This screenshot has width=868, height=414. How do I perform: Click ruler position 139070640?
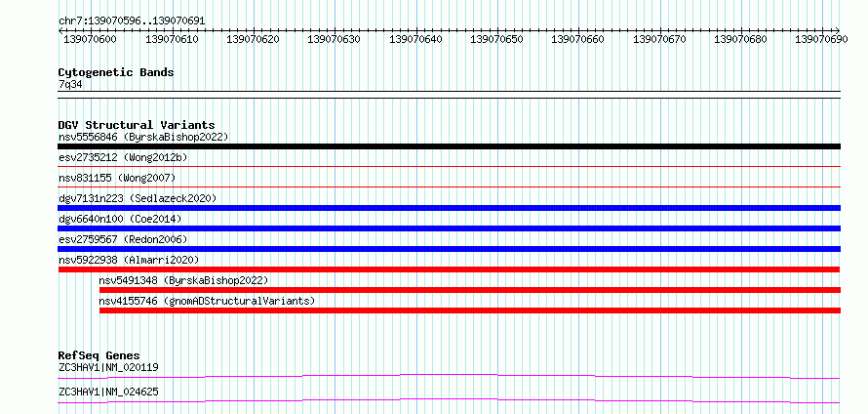pos(415,39)
